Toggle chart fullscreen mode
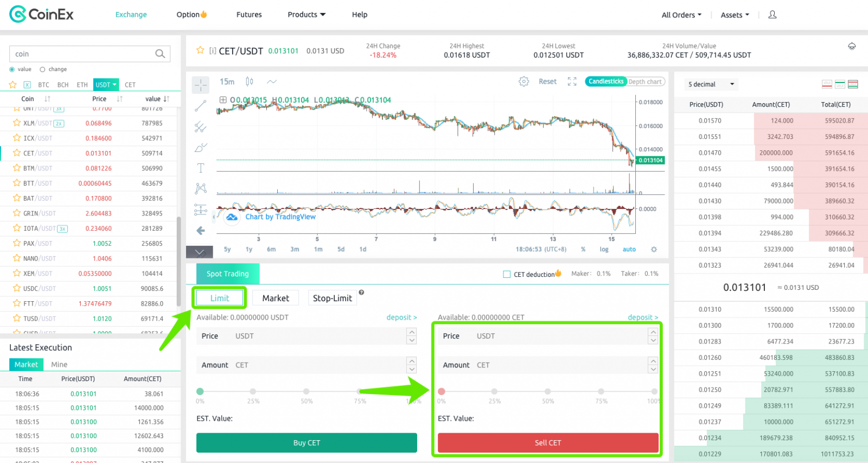Screen dimensions: 868x463 click(x=572, y=81)
